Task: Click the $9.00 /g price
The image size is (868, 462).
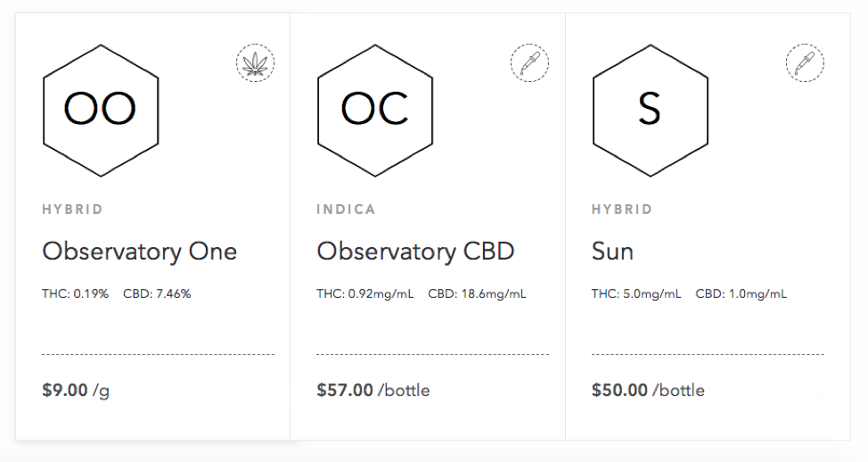Action: tap(76, 390)
